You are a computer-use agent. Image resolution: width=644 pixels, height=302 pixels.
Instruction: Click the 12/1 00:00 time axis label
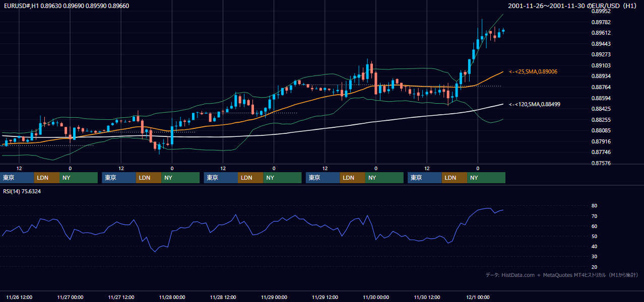pyautogui.click(x=478, y=297)
